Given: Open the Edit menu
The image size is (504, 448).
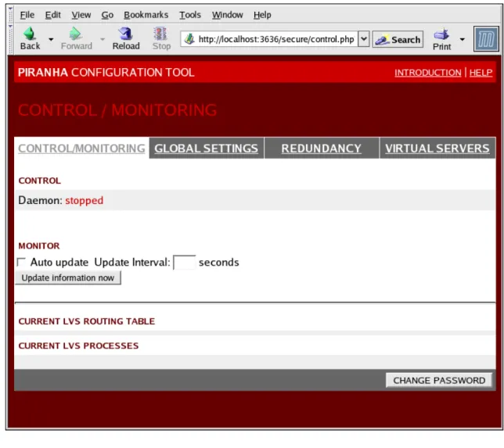Looking at the screenshot, I should [52, 15].
